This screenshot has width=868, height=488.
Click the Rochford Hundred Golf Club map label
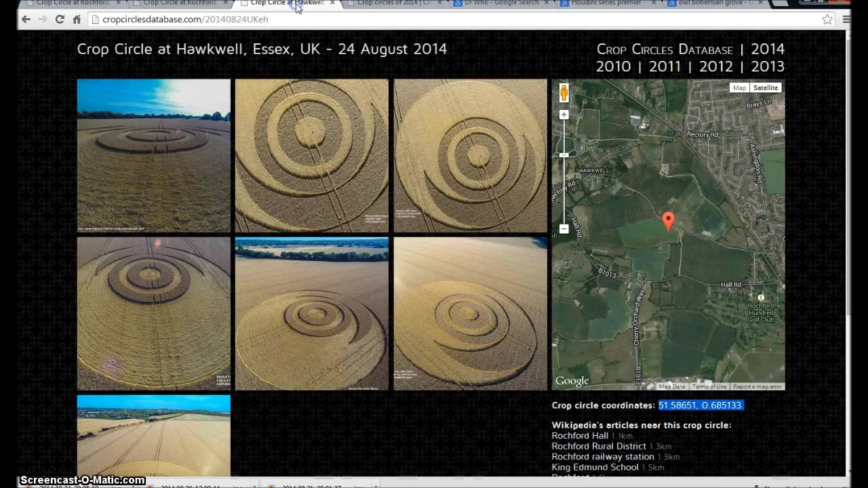click(x=761, y=312)
